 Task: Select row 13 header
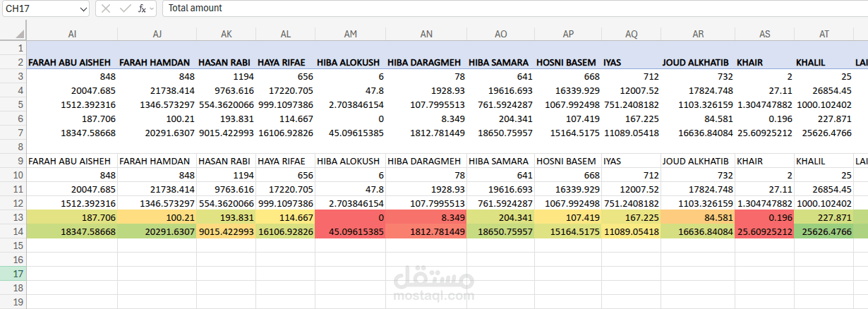(13, 217)
